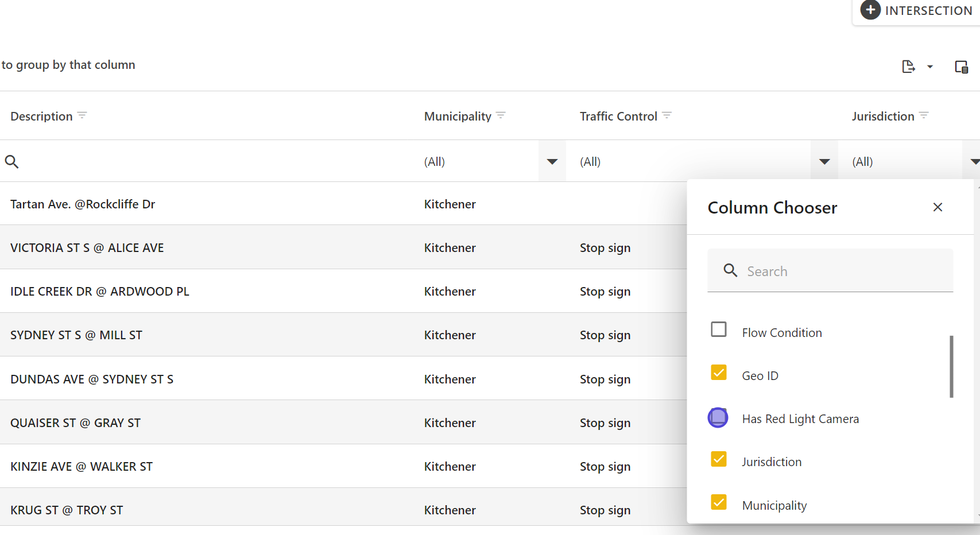The width and height of the screenshot is (980, 535).
Task: Toggle Has Red Light Camera checkbox
Action: click(x=718, y=417)
